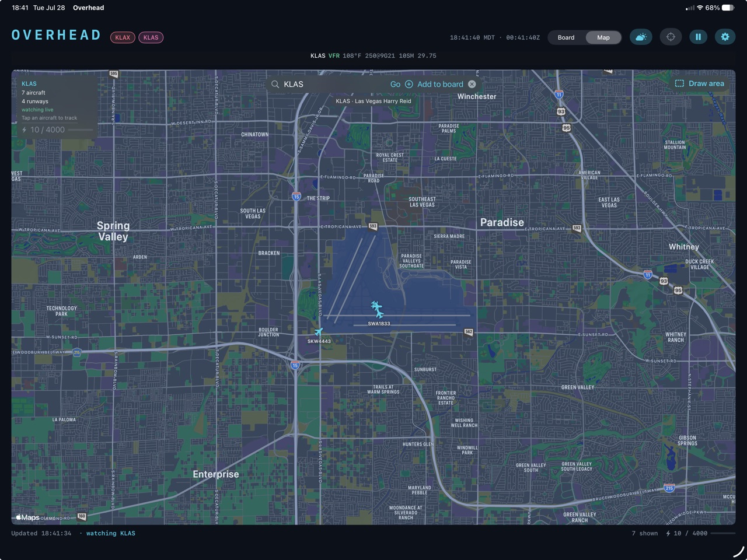Click the Paradise map label

[502, 222]
